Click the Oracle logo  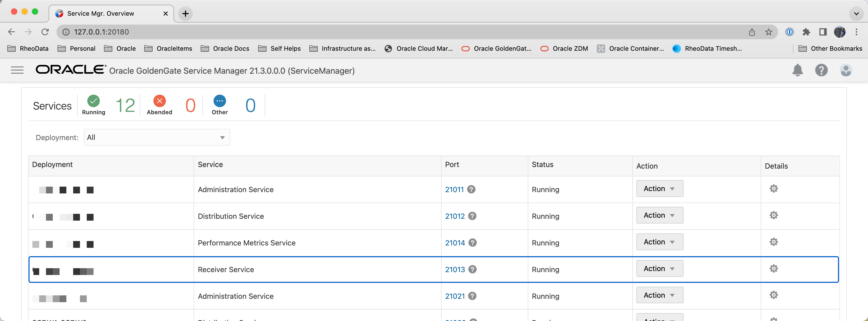pyautogui.click(x=71, y=70)
